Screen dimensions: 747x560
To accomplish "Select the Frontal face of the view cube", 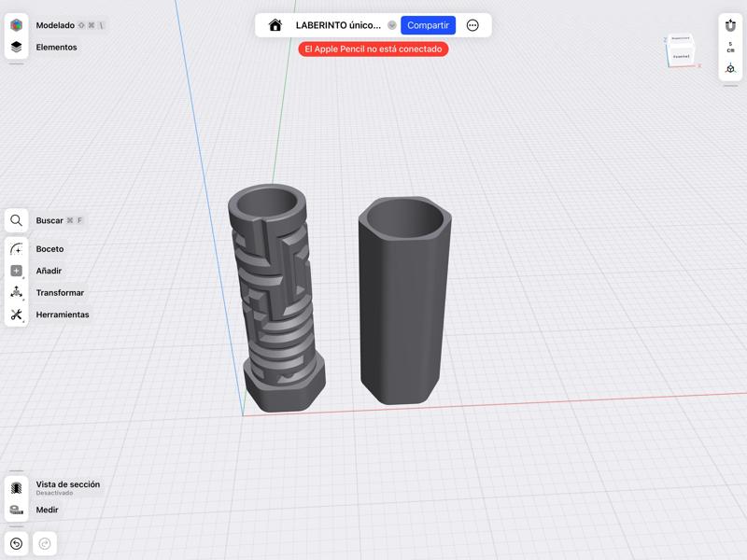I will click(x=682, y=56).
